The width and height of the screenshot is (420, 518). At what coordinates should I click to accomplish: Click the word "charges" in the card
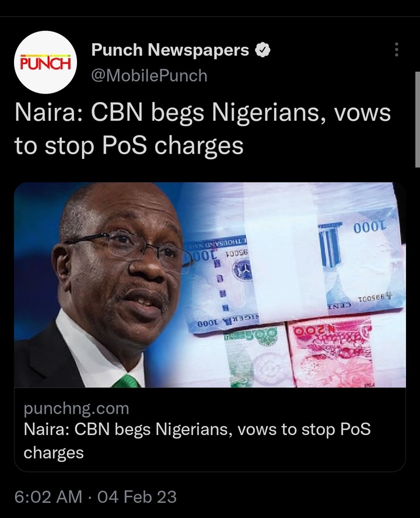[x=54, y=452]
